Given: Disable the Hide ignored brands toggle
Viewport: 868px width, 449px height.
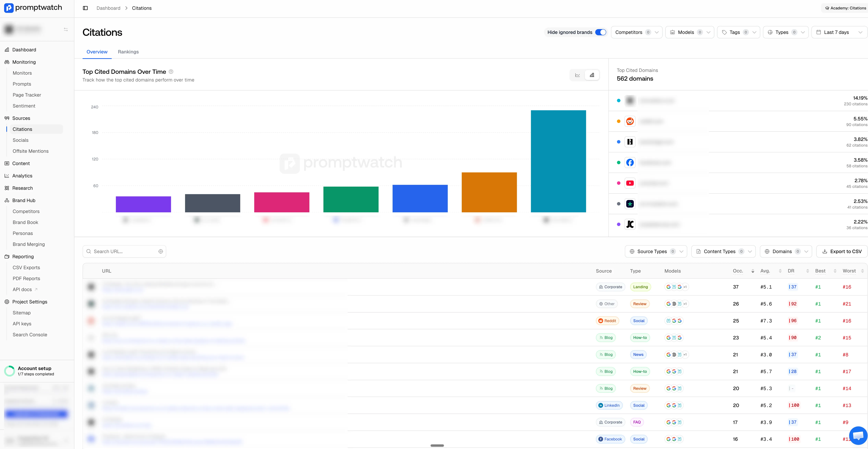Looking at the screenshot, I should coord(601,32).
